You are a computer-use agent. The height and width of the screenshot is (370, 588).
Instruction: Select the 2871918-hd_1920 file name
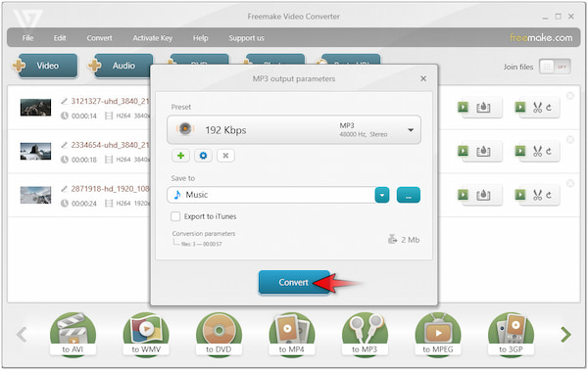pos(110,189)
